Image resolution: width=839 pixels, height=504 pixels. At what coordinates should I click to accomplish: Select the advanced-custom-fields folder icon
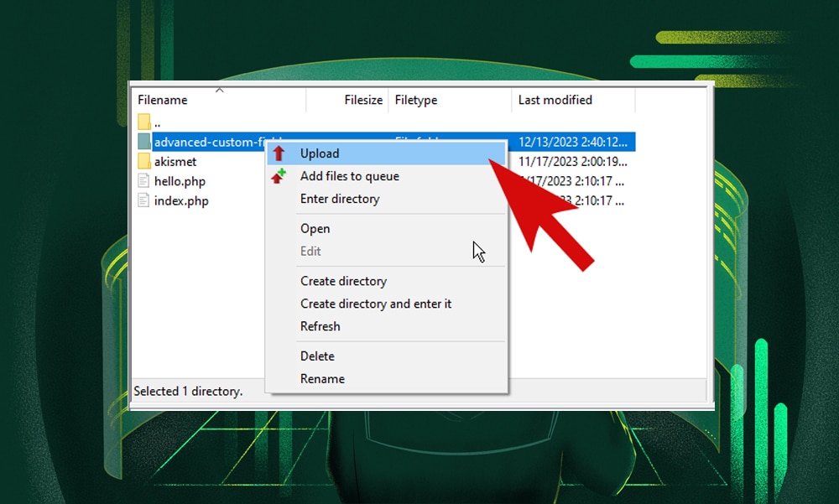pos(144,141)
